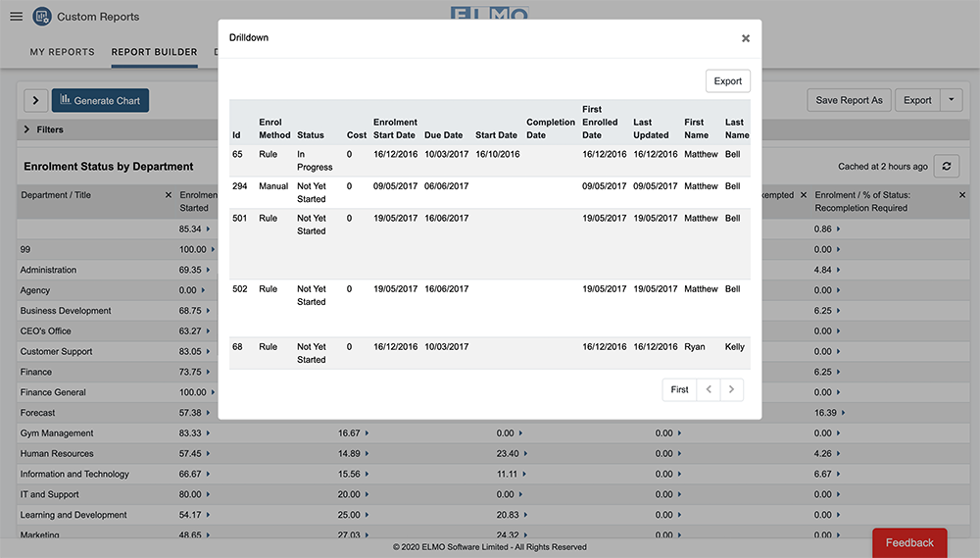Click Status column header
The image size is (980, 558).
click(x=311, y=135)
